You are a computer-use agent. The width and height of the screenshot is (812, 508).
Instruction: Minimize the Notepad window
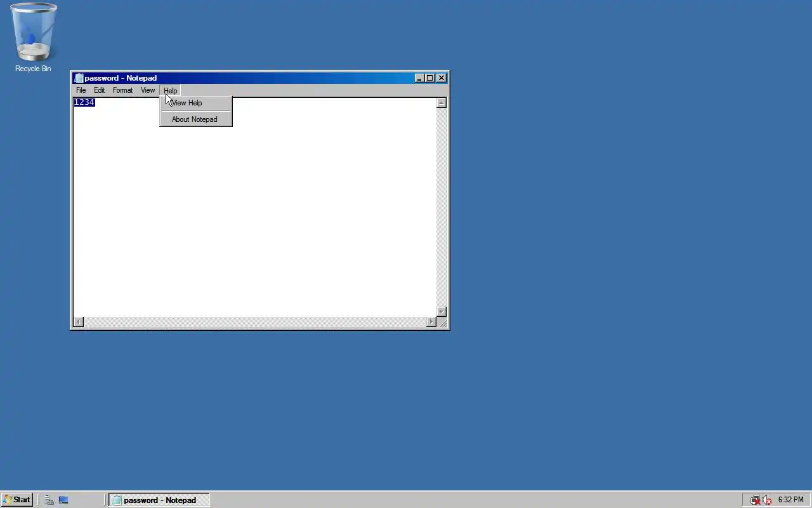pyautogui.click(x=419, y=78)
